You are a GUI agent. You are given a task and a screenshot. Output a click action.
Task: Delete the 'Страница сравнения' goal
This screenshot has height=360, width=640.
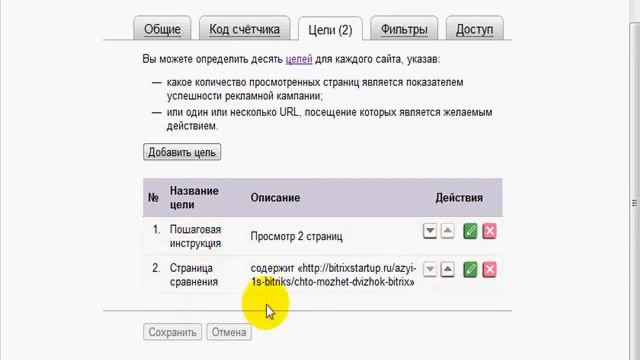click(489, 269)
